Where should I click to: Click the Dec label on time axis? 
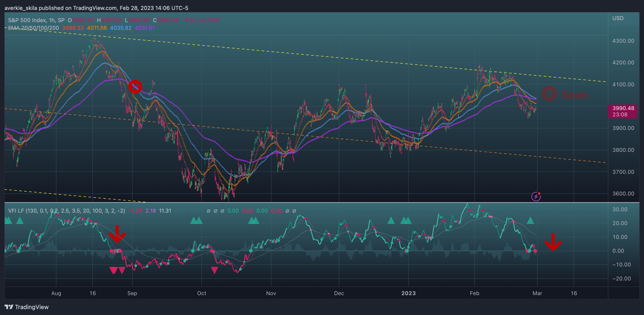(x=339, y=293)
